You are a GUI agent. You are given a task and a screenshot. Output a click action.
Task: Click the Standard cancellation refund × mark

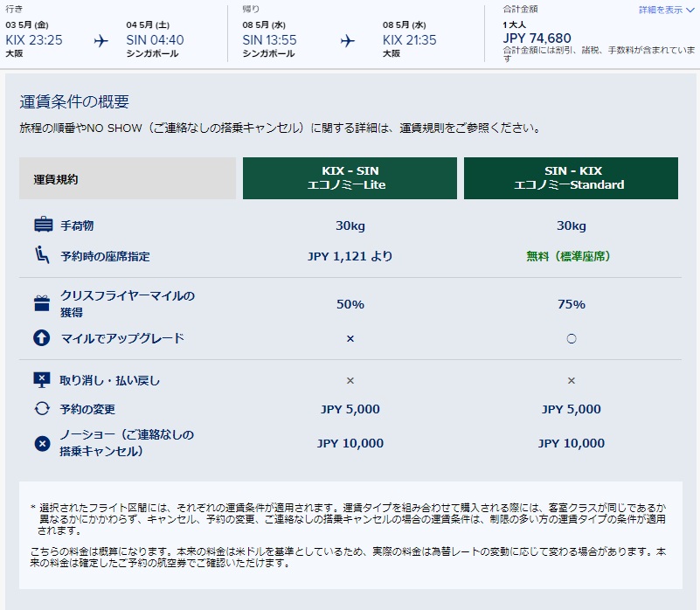pos(572,380)
